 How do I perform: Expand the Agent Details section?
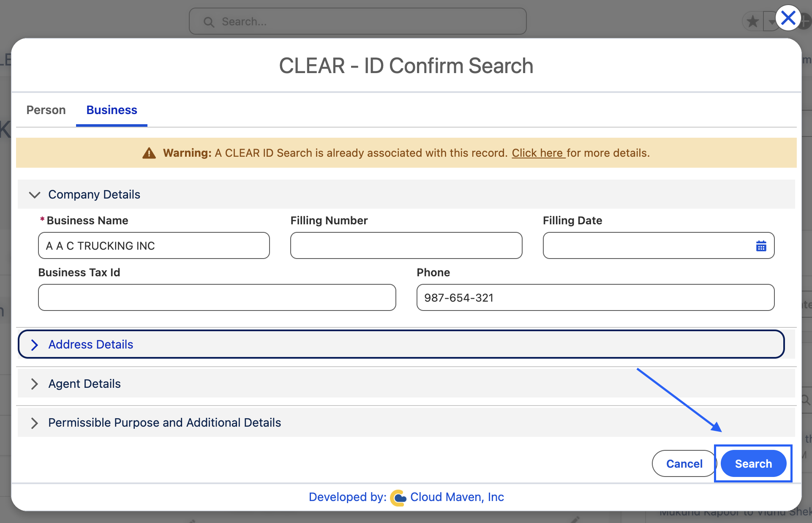406,384
